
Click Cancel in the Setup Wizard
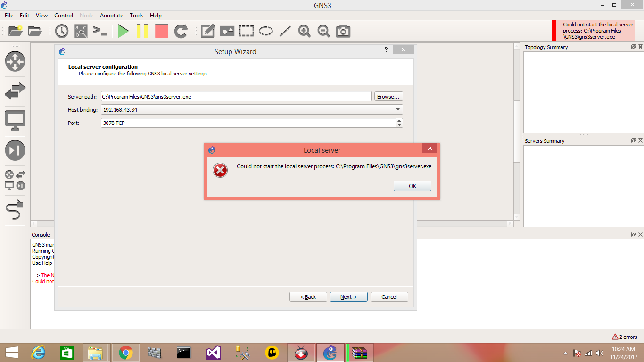(389, 297)
